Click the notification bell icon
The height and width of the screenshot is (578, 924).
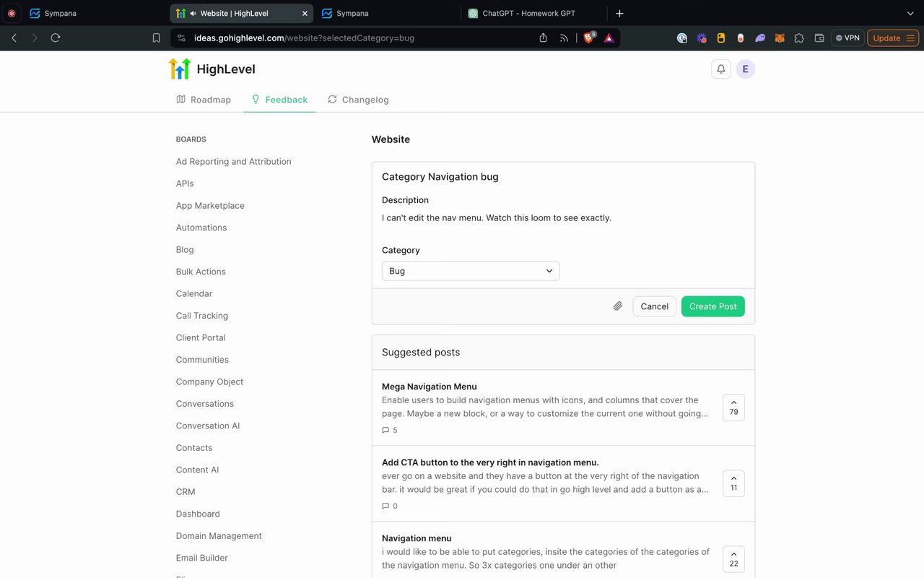point(720,69)
